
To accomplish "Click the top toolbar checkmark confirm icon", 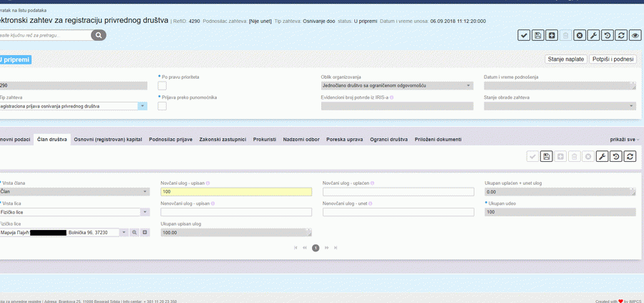I will click(x=524, y=35).
